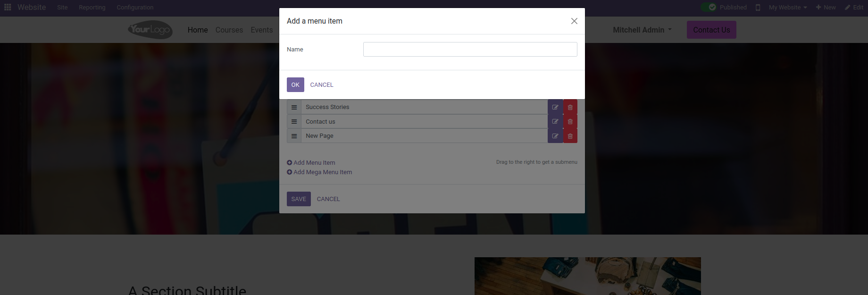This screenshot has width=868, height=295.
Task: Open the Configuration menu
Action: pos(135,8)
